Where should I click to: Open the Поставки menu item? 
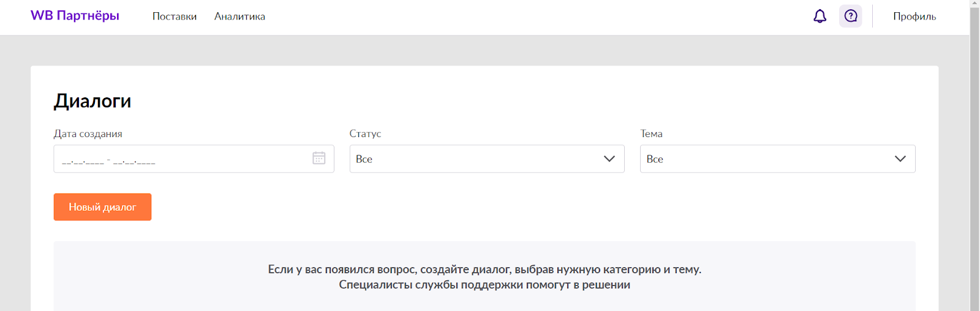(175, 17)
